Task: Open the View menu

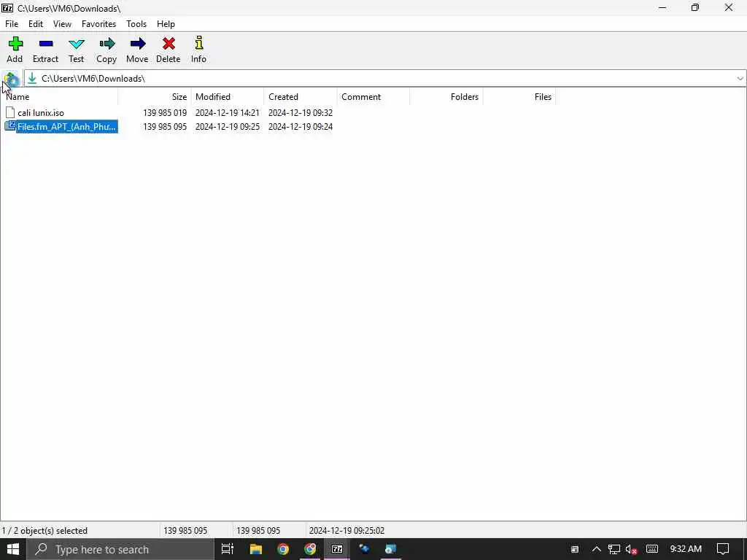Action: (x=62, y=24)
